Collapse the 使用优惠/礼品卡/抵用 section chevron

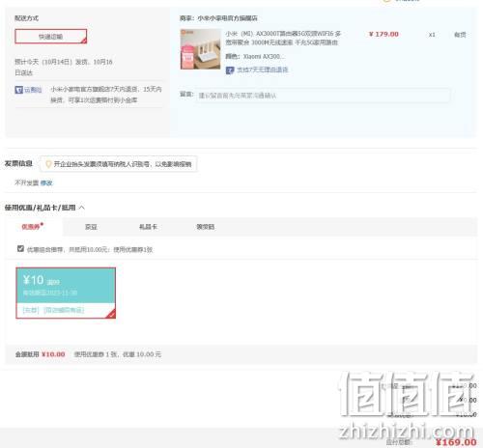tap(82, 208)
